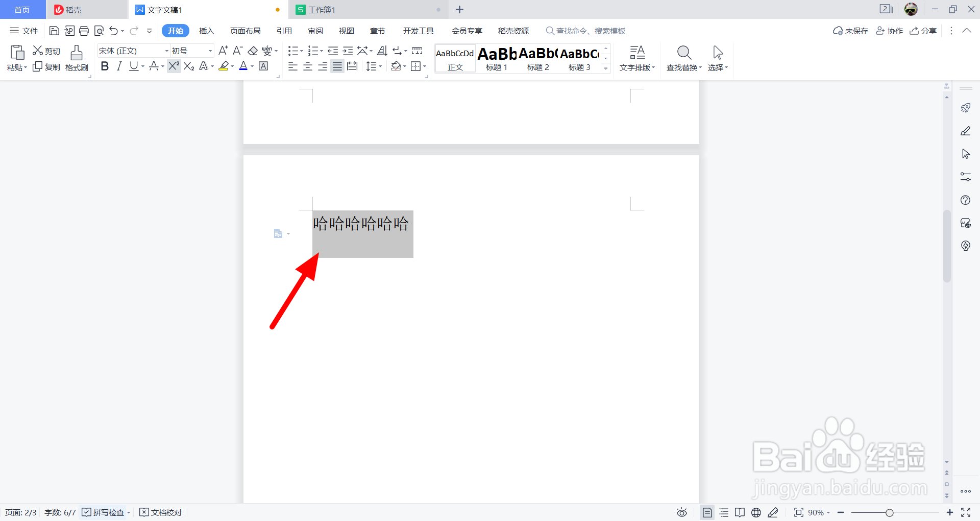Image resolution: width=980 pixels, height=521 pixels.
Task: Increase indent icon
Action: [348, 51]
